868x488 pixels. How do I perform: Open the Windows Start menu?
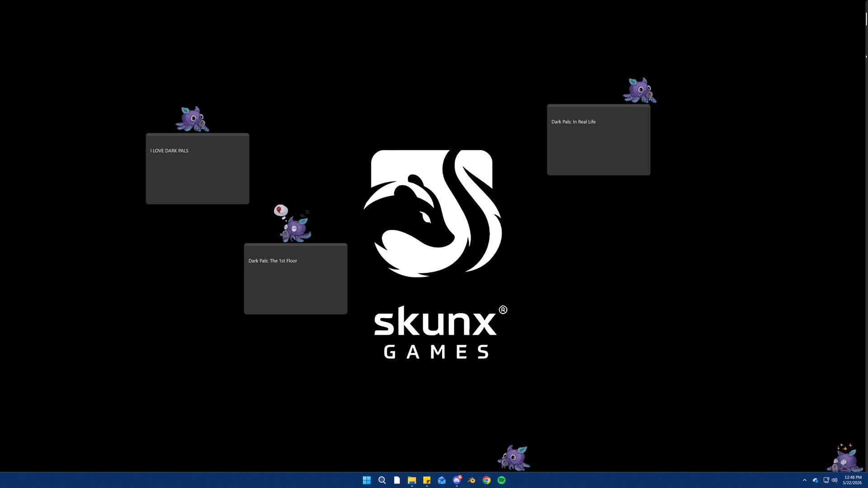click(367, 480)
